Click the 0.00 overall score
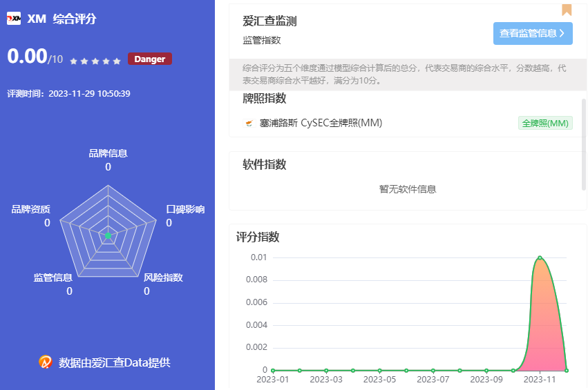588x390 pixels. [27, 56]
